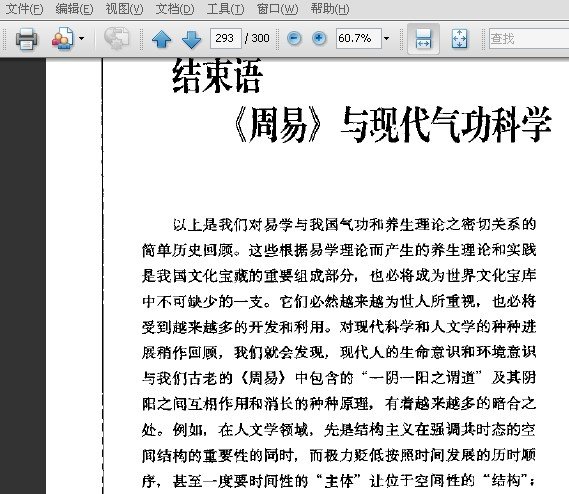Click the line starting 以上是我们对易学
Screen dimensions: 569x494
[x=355, y=225]
